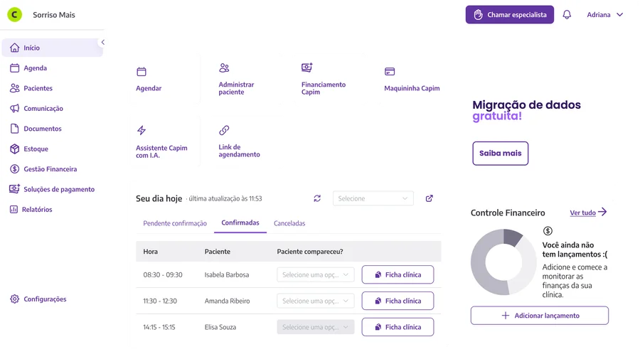Open Estoque from the sidebar
The height and width of the screenshot is (364, 640).
click(x=29, y=149)
